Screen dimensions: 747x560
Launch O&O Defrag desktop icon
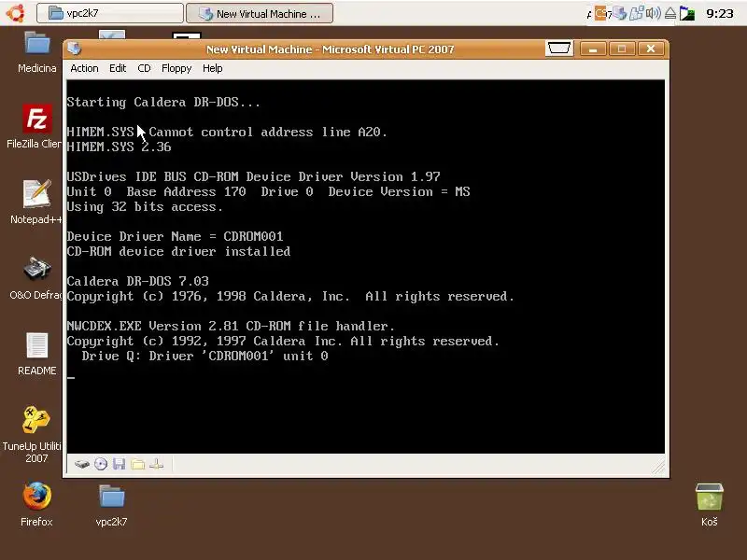(35, 278)
